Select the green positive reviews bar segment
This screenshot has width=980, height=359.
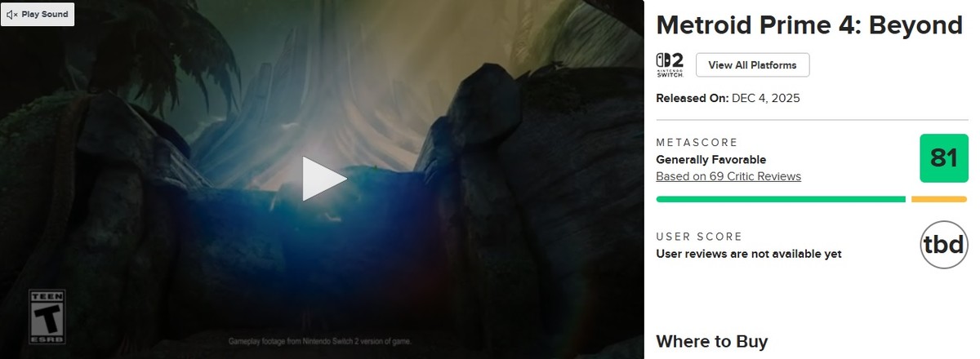click(781, 199)
